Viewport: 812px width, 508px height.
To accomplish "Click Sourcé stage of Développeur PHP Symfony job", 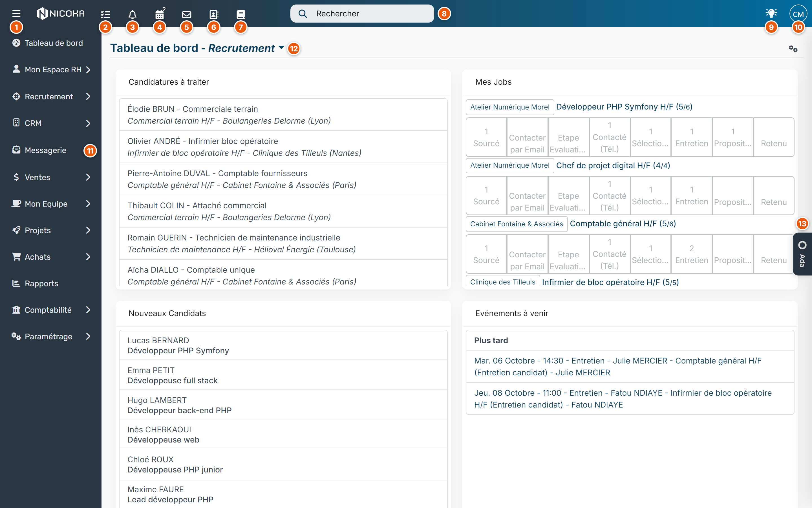I will pos(486,137).
